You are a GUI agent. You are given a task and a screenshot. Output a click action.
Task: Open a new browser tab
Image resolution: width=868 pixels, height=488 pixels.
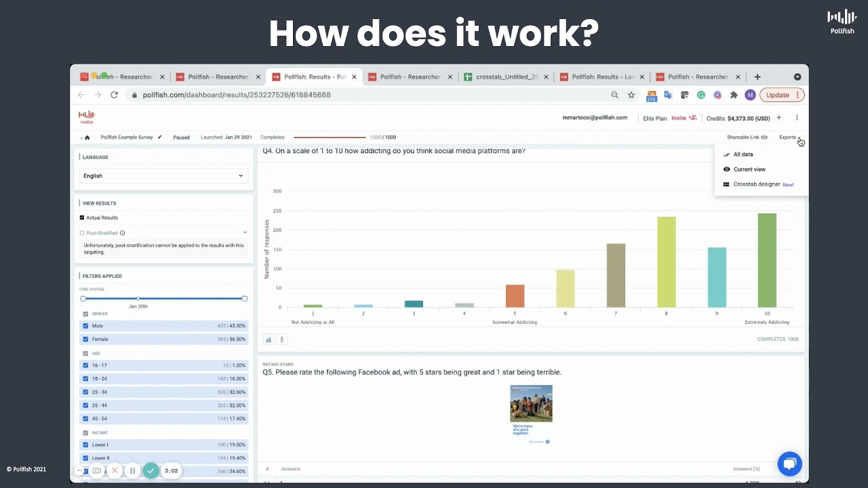tap(757, 77)
